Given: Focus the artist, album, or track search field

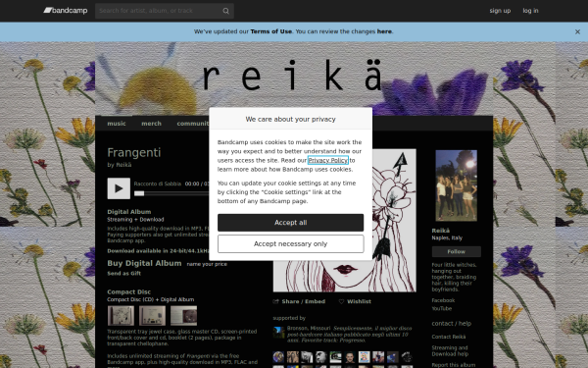Looking at the screenshot, I should (165, 11).
